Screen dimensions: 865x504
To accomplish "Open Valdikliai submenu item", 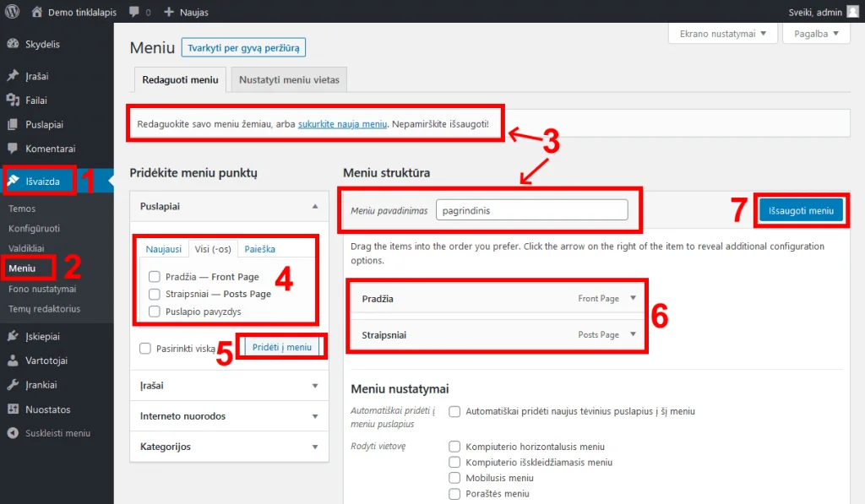I will tap(26, 248).
